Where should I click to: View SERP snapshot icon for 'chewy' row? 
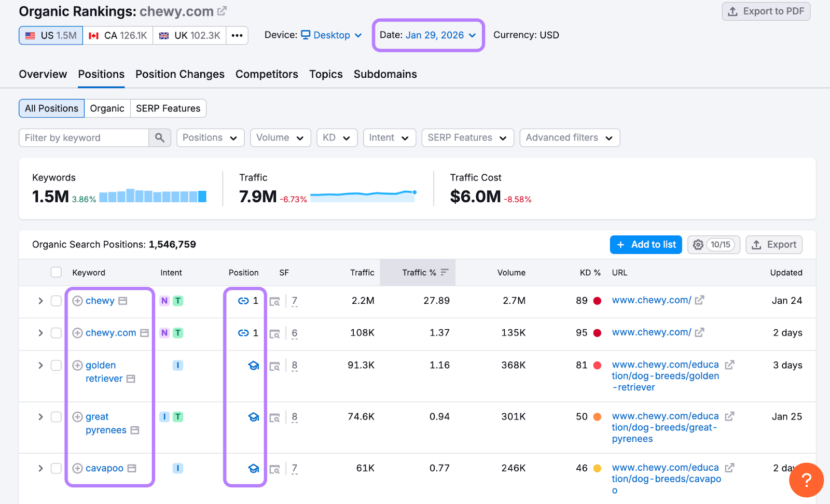[x=274, y=301]
